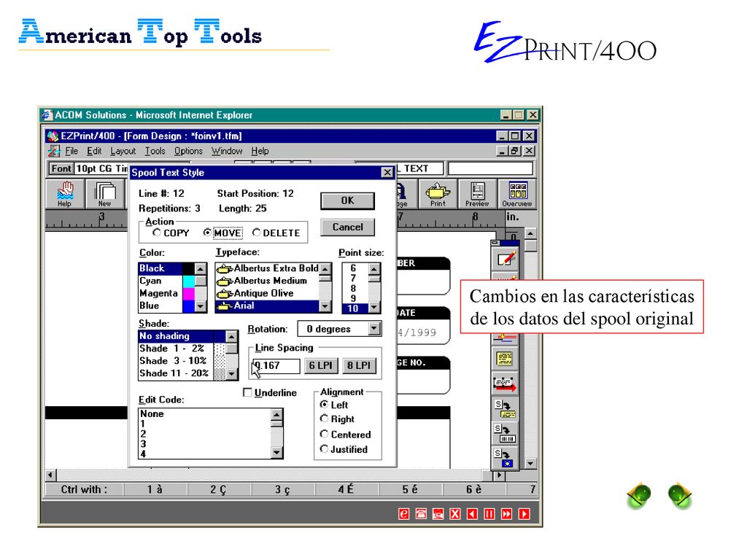Click down arrow of Typeface list
This screenshot has width=747, height=560.
(x=325, y=306)
